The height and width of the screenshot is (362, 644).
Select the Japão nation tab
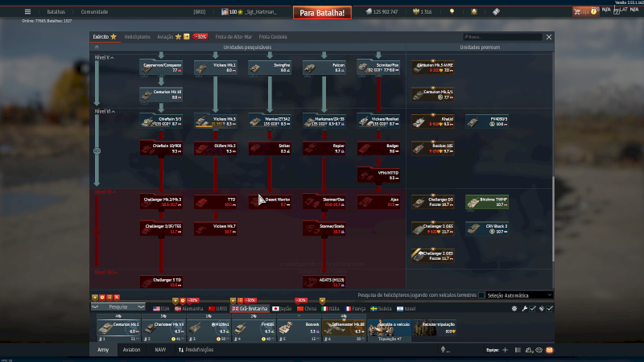coord(282,309)
